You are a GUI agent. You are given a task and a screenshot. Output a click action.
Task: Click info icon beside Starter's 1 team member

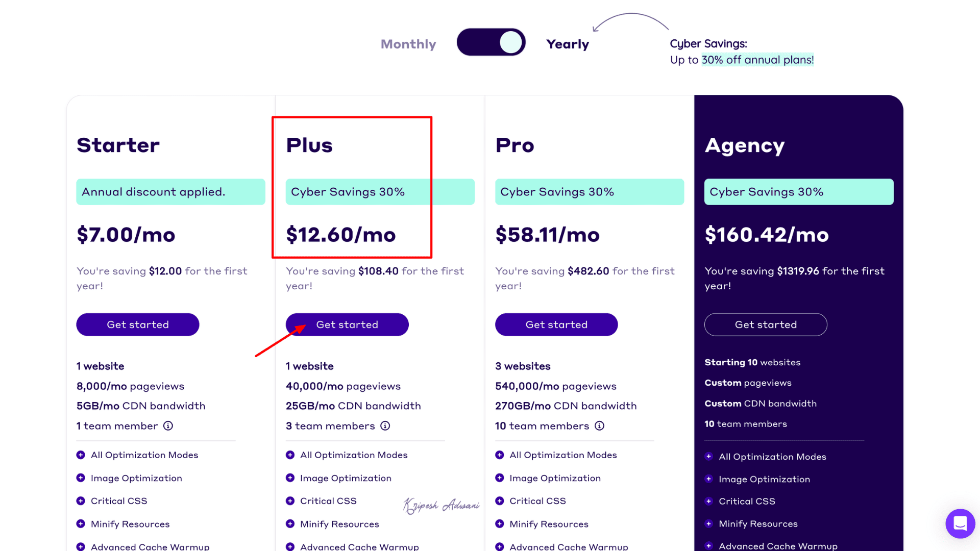[x=168, y=426]
